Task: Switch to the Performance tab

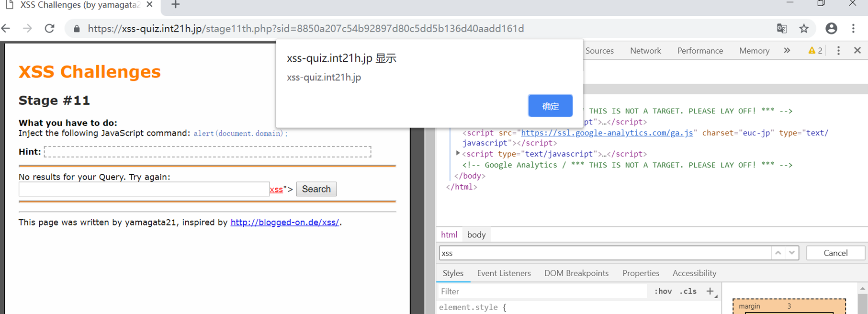Action: coord(700,51)
